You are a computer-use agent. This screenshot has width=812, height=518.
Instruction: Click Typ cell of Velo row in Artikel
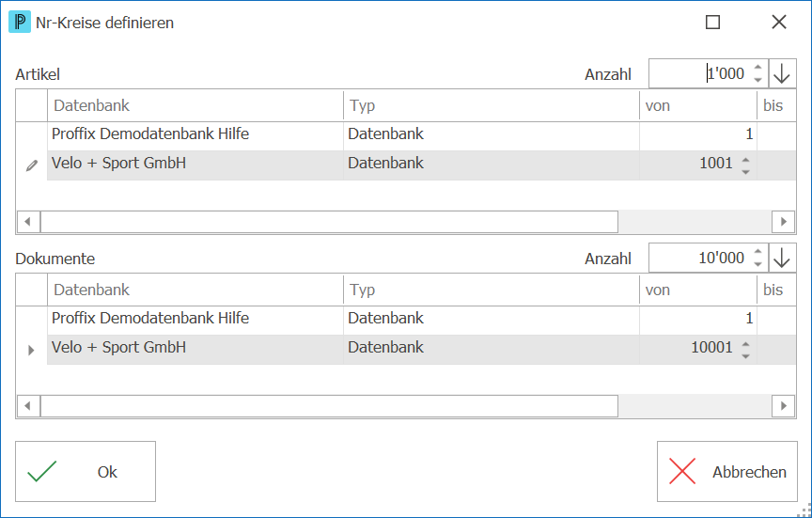pyautogui.click(x=491, y=164)
